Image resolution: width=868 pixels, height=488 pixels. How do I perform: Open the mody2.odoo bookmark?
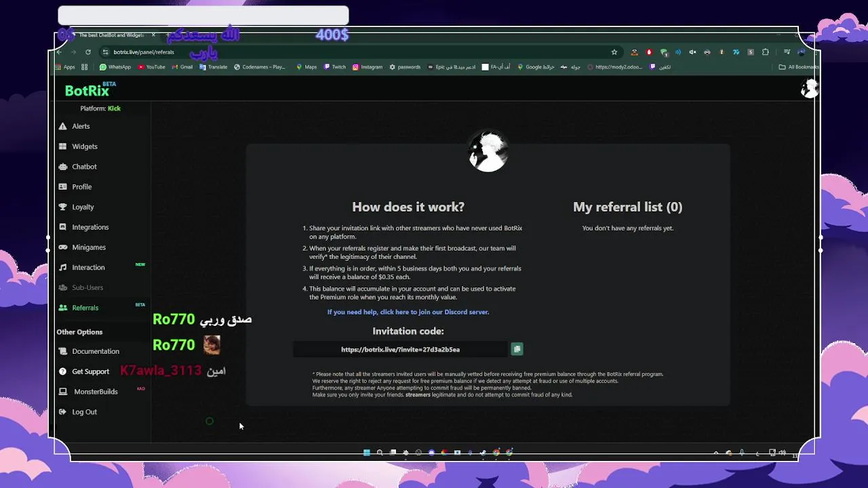pyautogui.click(x=615, y=67)
